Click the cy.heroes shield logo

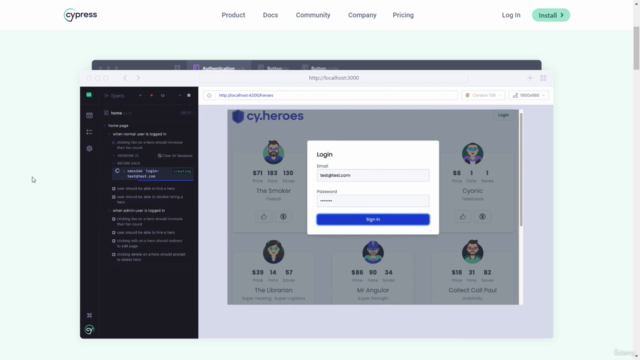coord(238,116)
